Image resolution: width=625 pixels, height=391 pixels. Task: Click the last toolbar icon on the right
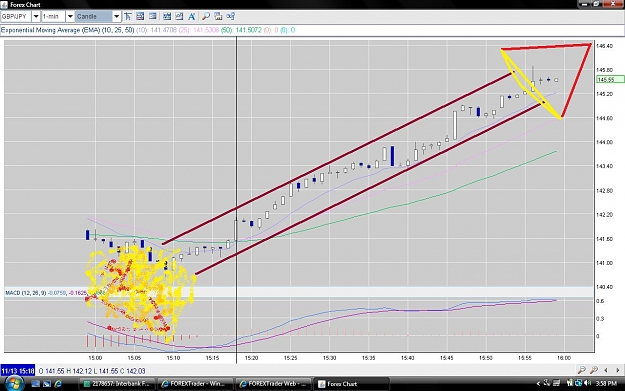[231, 16]
